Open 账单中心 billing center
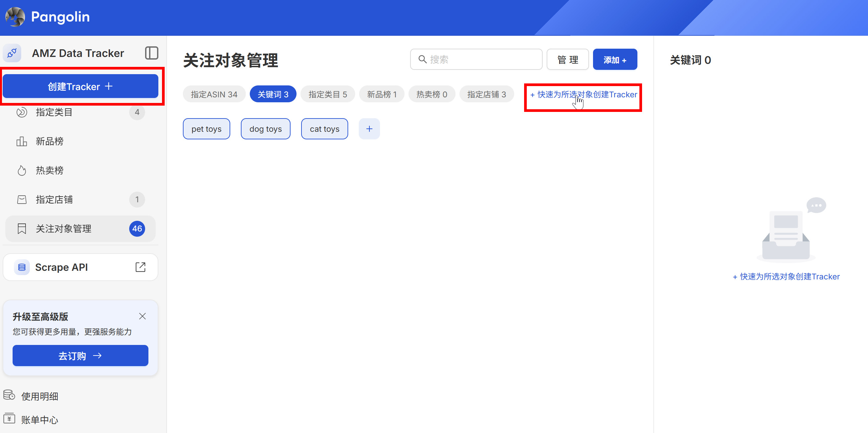Image resolution: width=868 pixels, height=433 pixels. pyautogui.click(x=39, y=419)
